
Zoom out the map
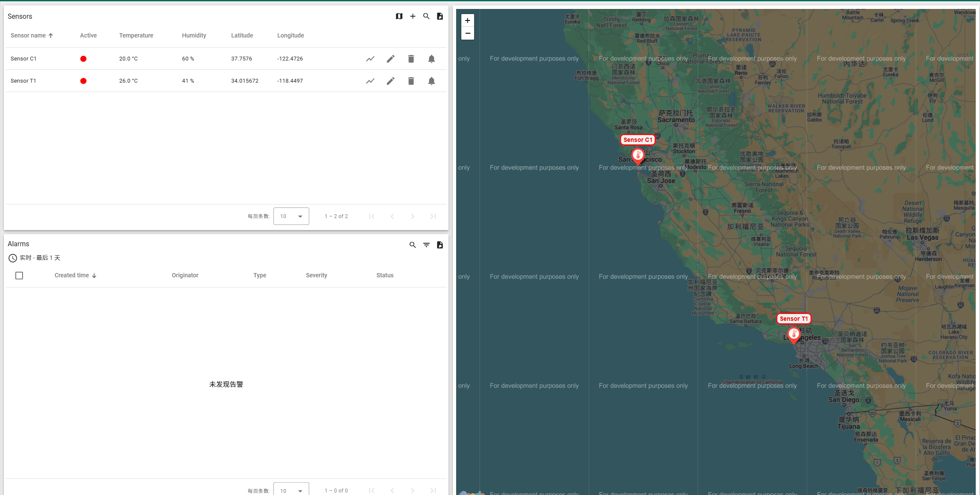click(468, 33)
